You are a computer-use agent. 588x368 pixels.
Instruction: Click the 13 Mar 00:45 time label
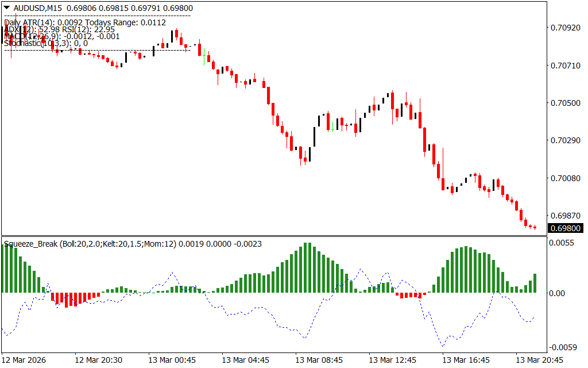pos(172,360)
